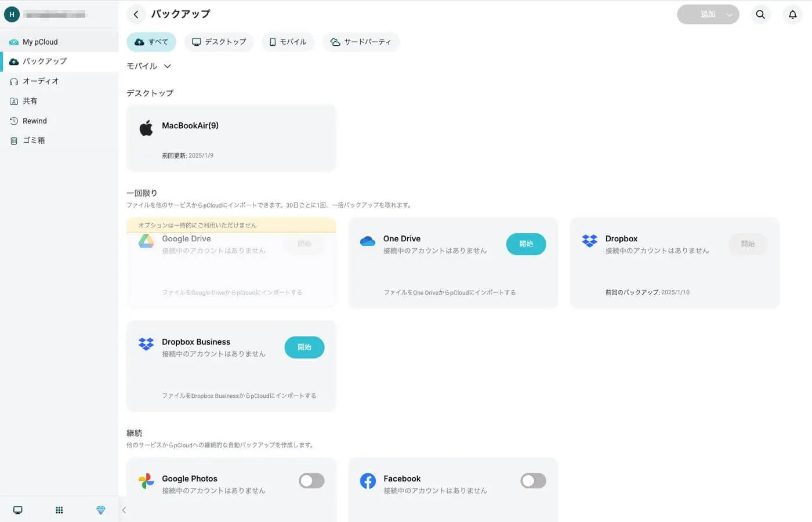Viewport: 812px width, 522px height.
Task: Open the search icon in the header
Action: point(760,14)
